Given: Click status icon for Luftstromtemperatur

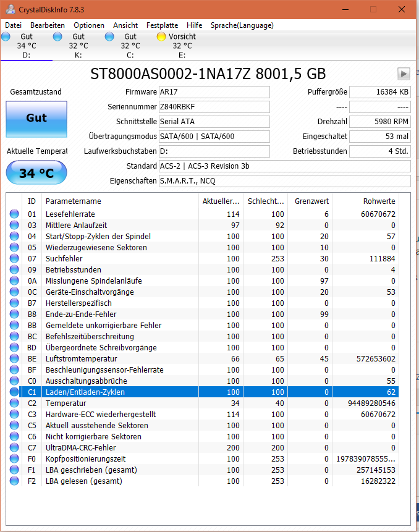Looking at the screenshot, I should 14,358.
